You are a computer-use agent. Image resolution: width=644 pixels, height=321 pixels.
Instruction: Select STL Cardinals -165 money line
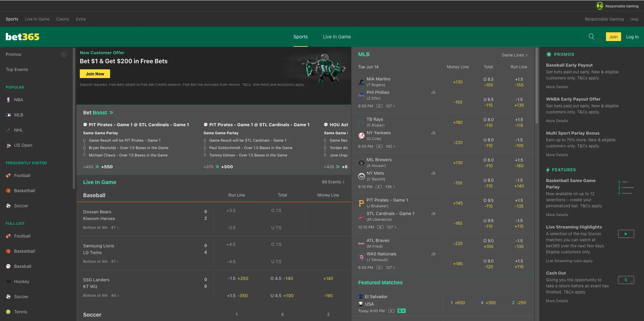coord(458,223)
